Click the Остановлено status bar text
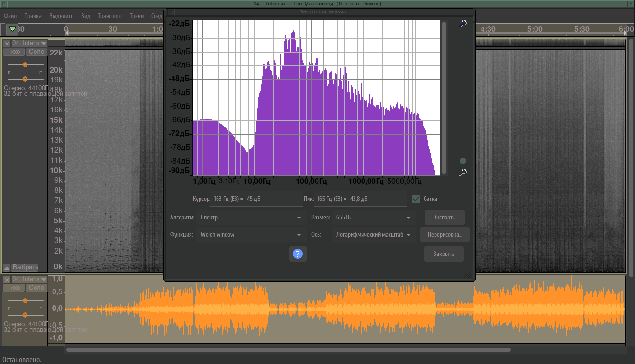Image resolution: width=635 pixels, height=364 pixels. [x=22, y=360]
